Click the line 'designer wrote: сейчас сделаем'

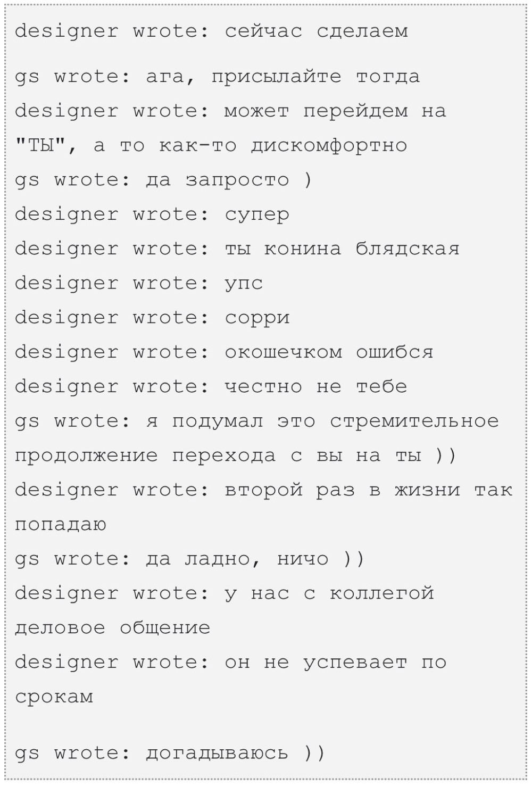[x=211, y=31]
